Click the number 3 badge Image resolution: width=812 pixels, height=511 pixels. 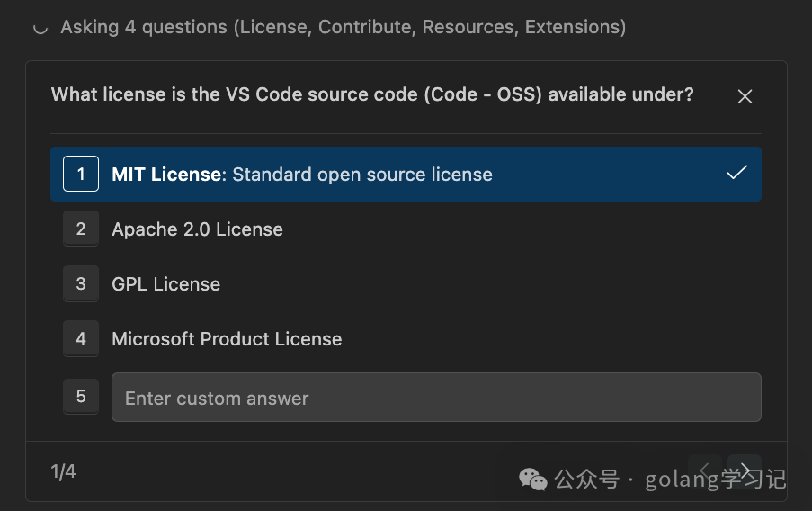tap(81, 284)
